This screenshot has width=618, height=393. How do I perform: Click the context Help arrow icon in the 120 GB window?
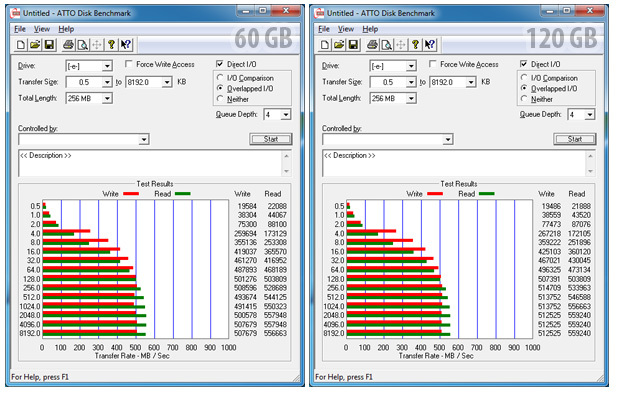430,45
